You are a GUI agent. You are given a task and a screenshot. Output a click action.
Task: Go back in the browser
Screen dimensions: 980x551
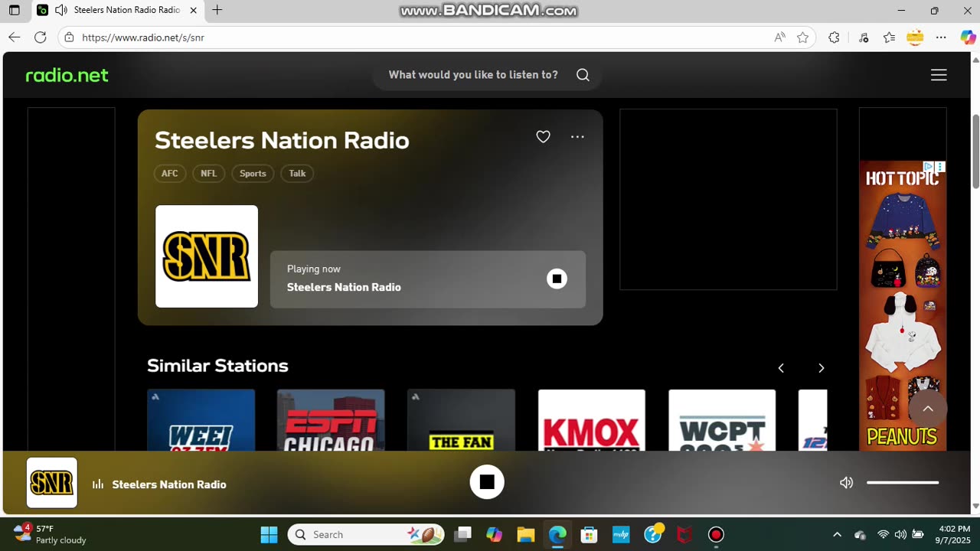[14, 37]
